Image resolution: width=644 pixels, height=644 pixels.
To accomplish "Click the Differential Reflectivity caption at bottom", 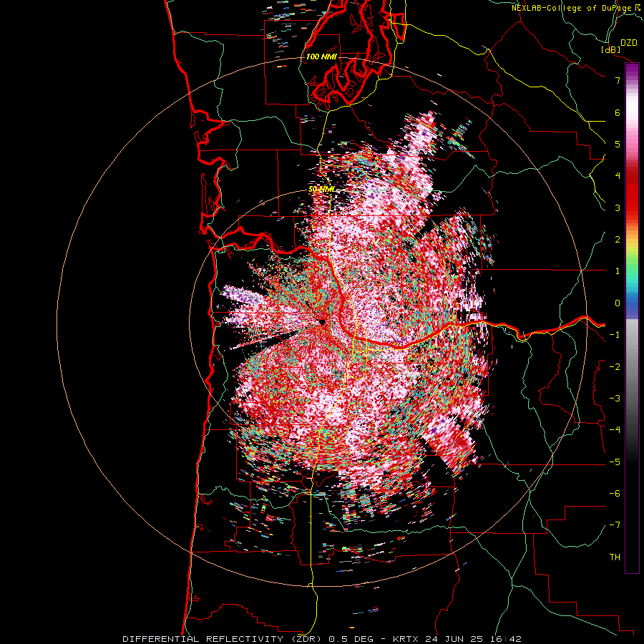I will pos(321,639).
